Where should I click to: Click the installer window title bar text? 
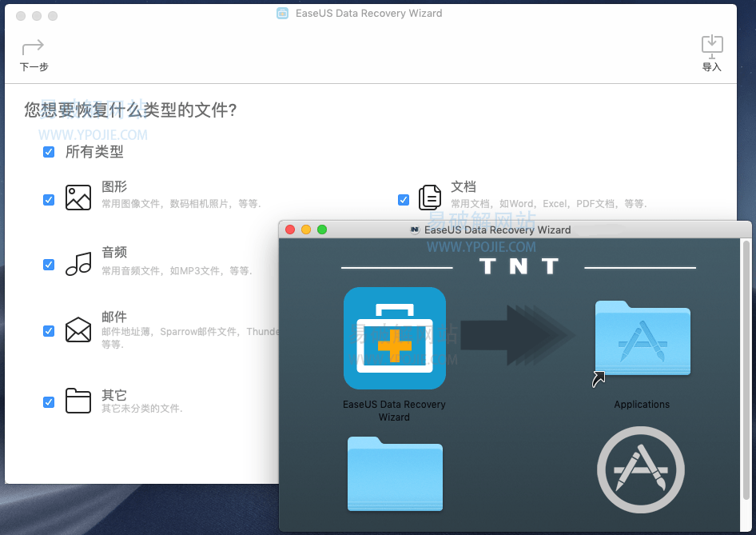coord(497,230)
